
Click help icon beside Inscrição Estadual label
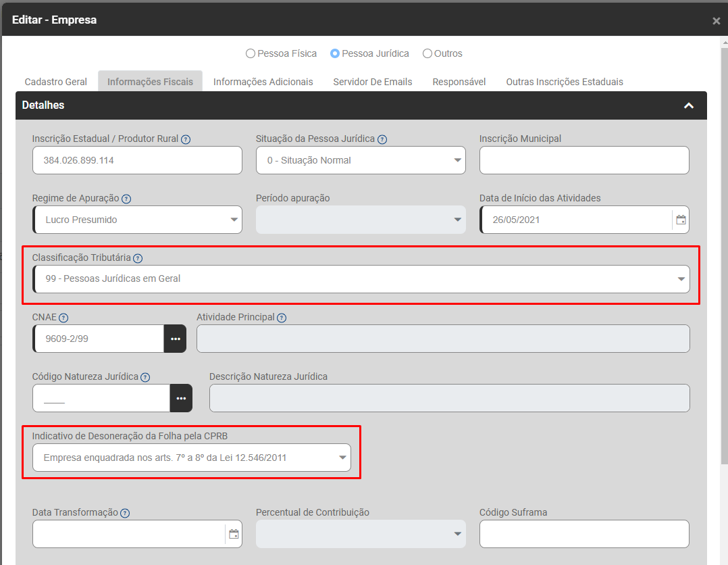click(186, 139)
